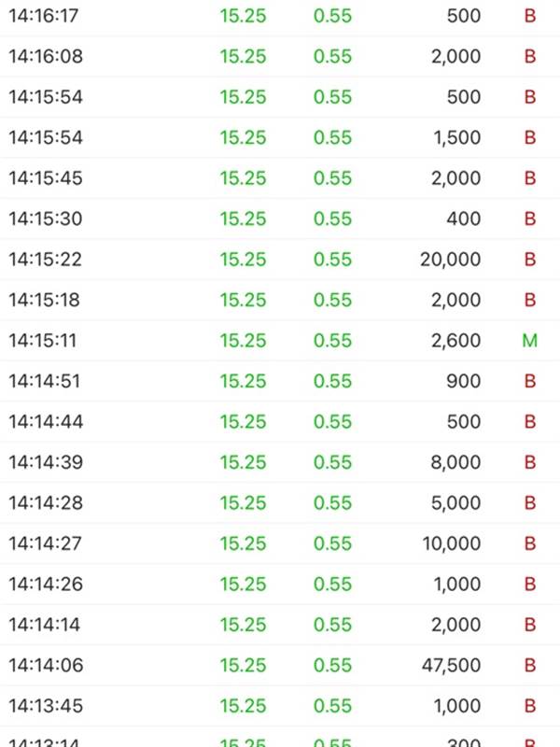Viewport: 560px width, 747px height.
Task: Click the B marker on the 14:16:08 row
Action: click(x=530, y=56)
